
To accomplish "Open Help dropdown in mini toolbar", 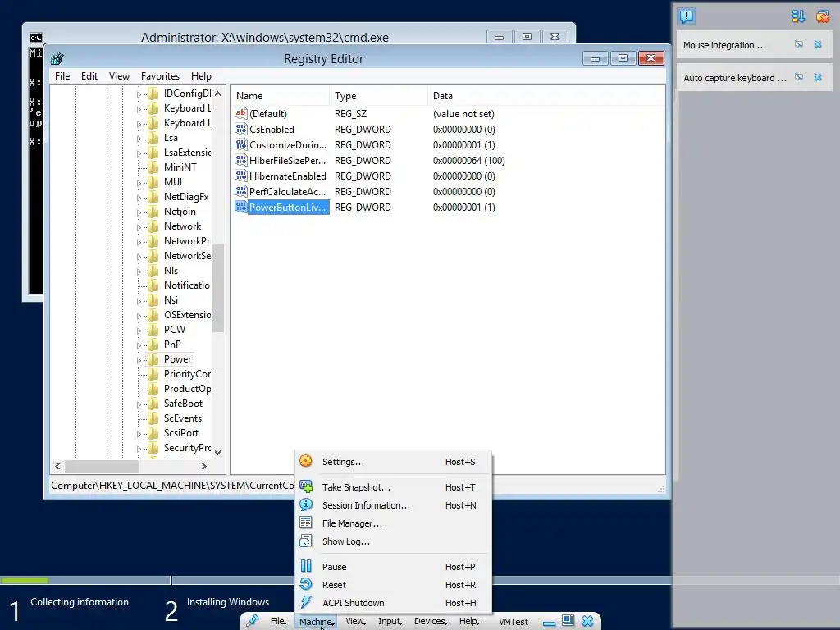I will [468, 621].
